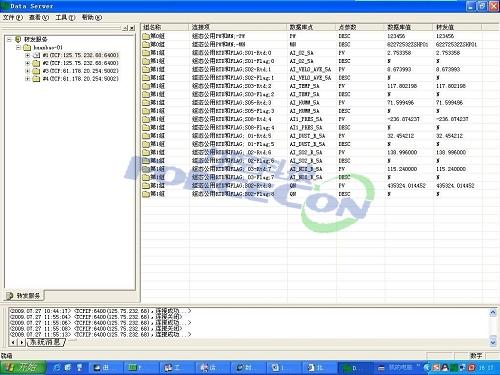Click the log entry dated 2009.07.27 11:55:13

[100, 334]
